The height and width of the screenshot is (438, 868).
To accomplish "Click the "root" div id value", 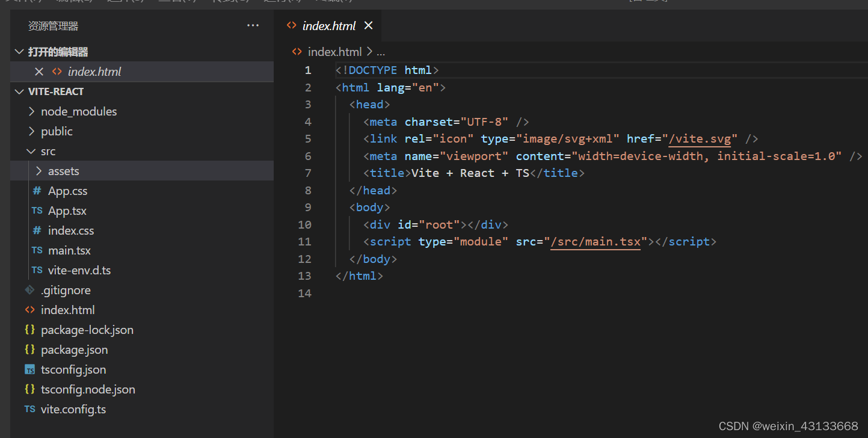I will pyautogui.click(x=439, y=224).
